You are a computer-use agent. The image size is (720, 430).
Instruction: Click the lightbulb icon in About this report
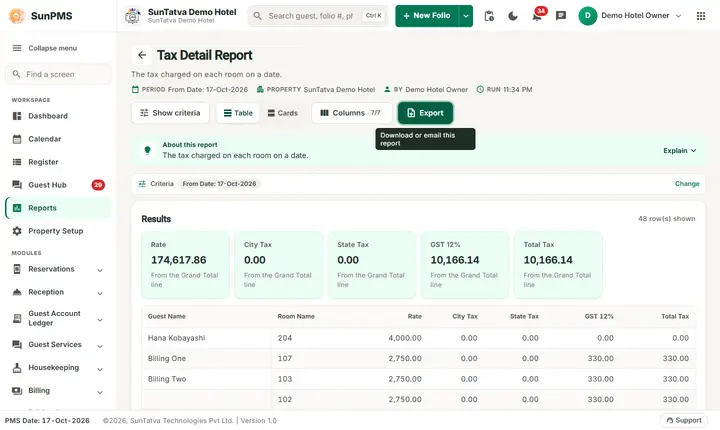[147, 150]
